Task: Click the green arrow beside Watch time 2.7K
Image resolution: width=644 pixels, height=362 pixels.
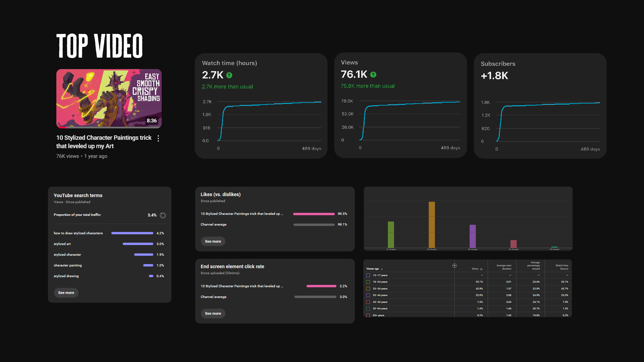Action: (229, 75)
